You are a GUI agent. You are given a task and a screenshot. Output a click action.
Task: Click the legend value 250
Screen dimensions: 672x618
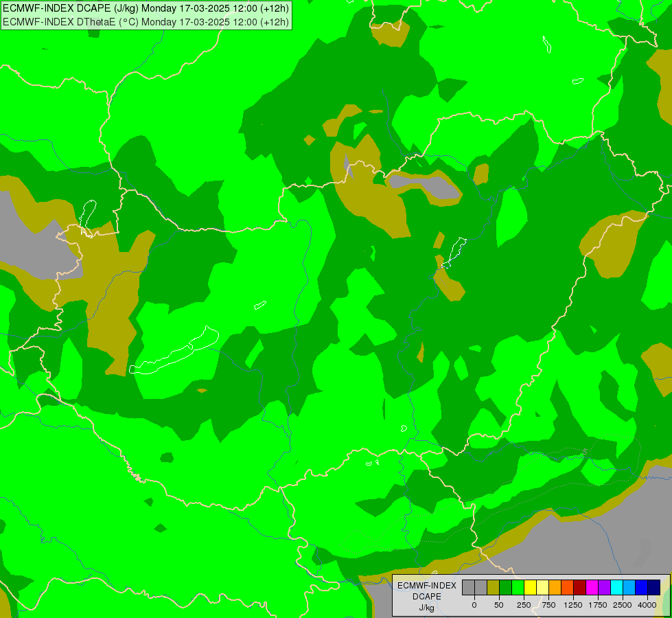pos(524,605)
